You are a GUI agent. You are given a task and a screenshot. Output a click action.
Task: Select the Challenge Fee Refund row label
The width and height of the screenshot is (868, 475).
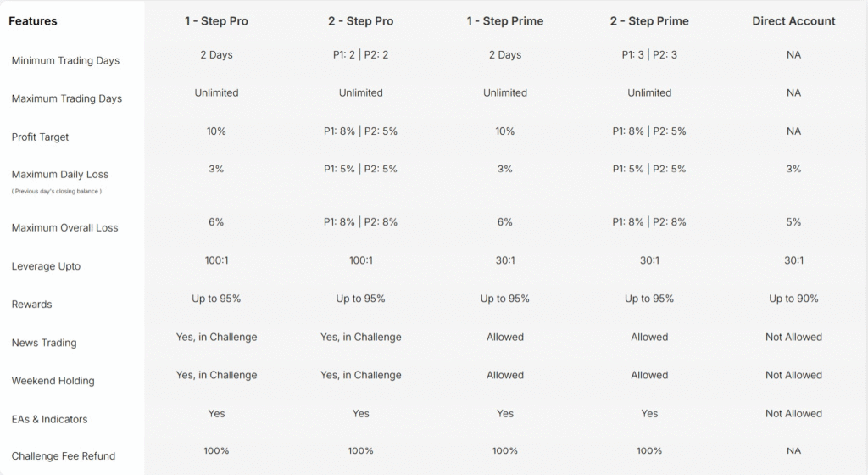pos(63,456)
